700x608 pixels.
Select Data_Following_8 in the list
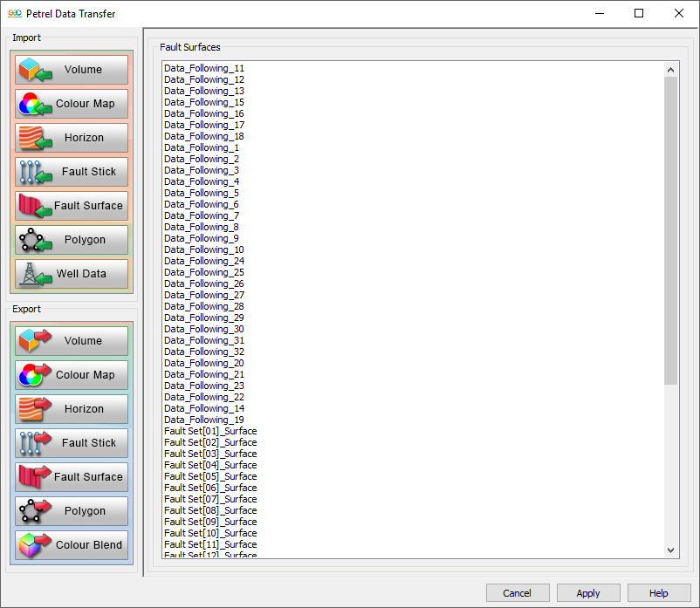(202, 227)
